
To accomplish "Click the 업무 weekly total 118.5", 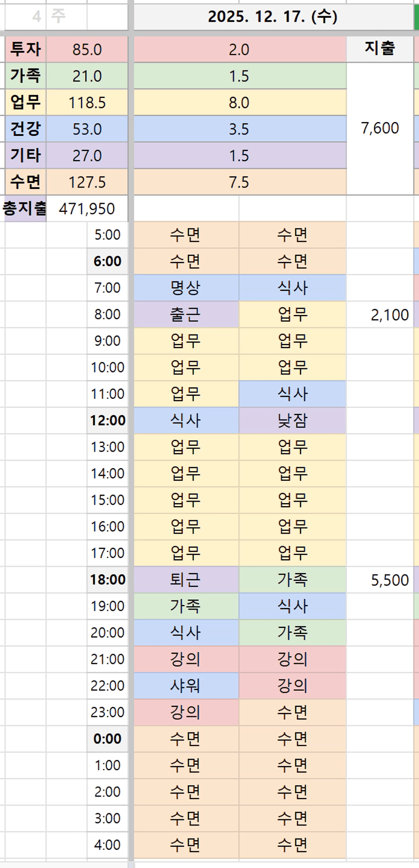I will click(87, 102).
